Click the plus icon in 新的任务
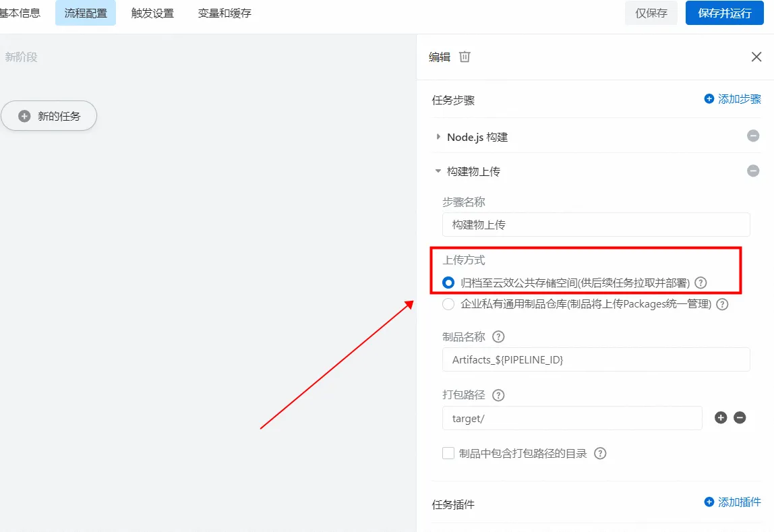The image size is (774, 532). coord(24,116)
